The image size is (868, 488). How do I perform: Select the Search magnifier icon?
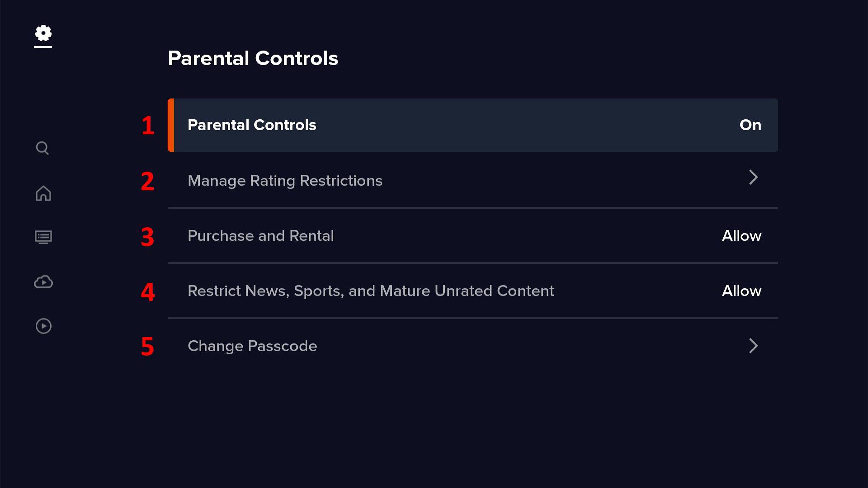(42, 148)
